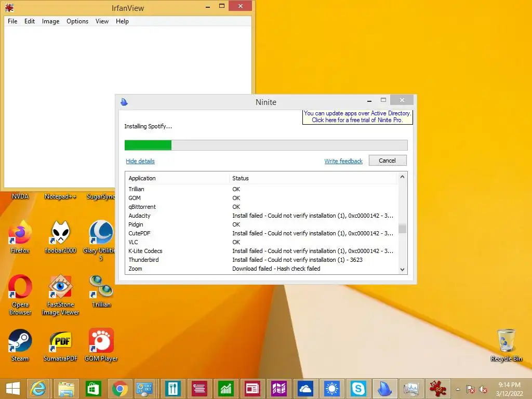This screenshot has width=532, height=399.
Task: Click the Ninite Pro free trial banner
Action: click(x=357, y=116)
